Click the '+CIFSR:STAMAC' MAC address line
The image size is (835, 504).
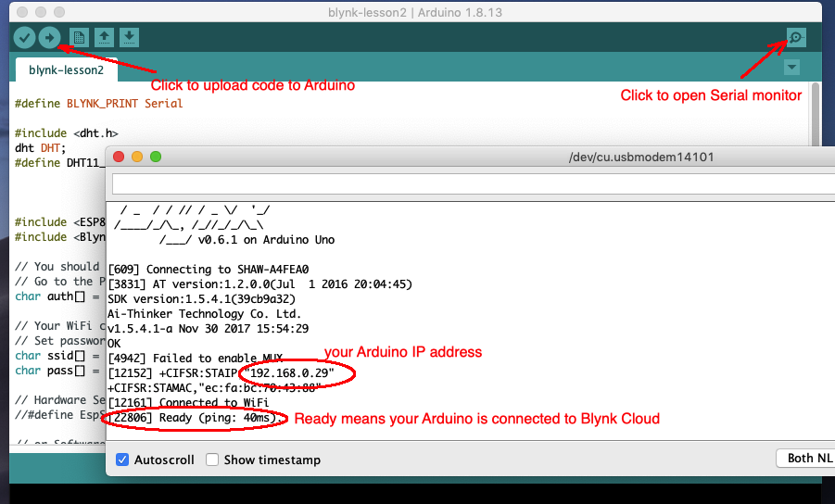point(215,388)
